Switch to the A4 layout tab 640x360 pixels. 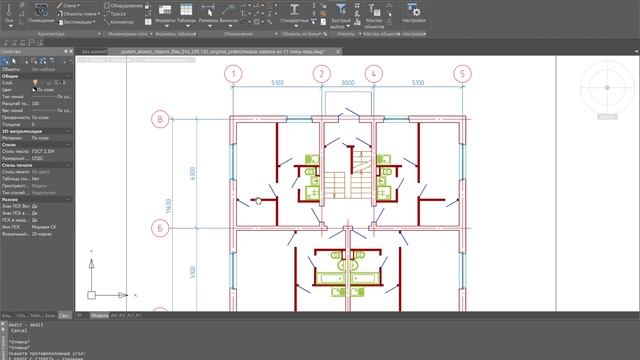[x=114, y=316]
